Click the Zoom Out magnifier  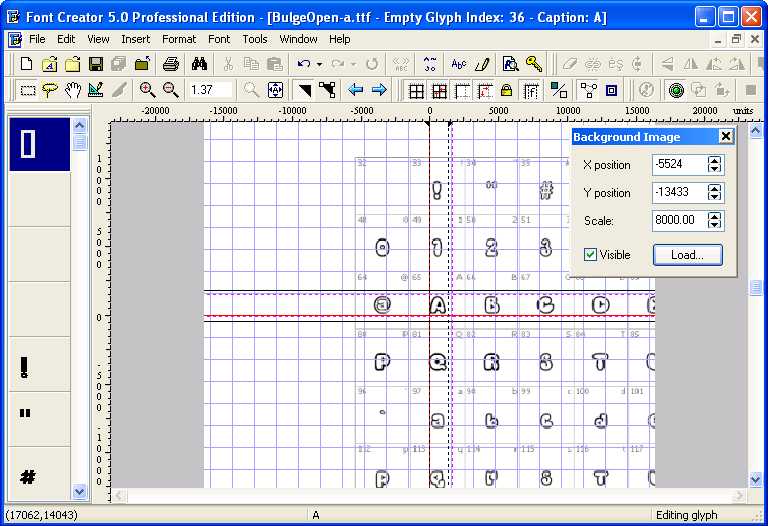[170, 90]
